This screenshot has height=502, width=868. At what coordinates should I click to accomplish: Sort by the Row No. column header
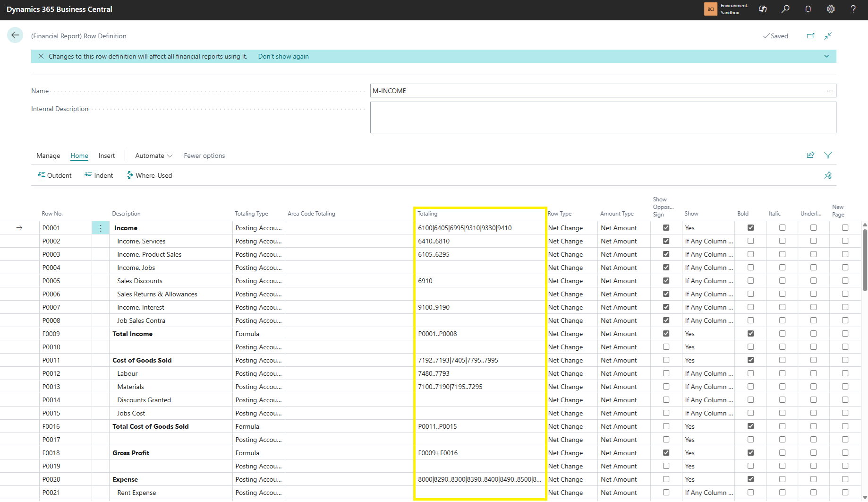pos(52,214)
